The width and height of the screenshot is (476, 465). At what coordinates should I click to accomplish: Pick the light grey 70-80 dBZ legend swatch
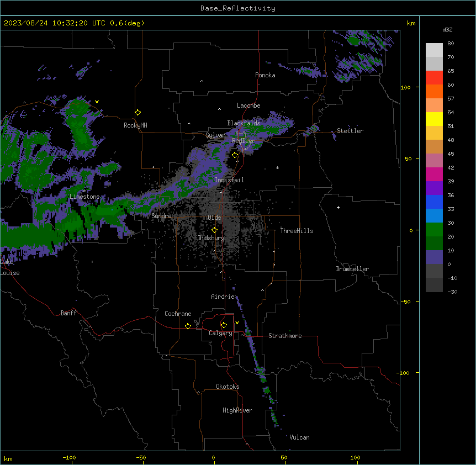[x=434, y=50]
